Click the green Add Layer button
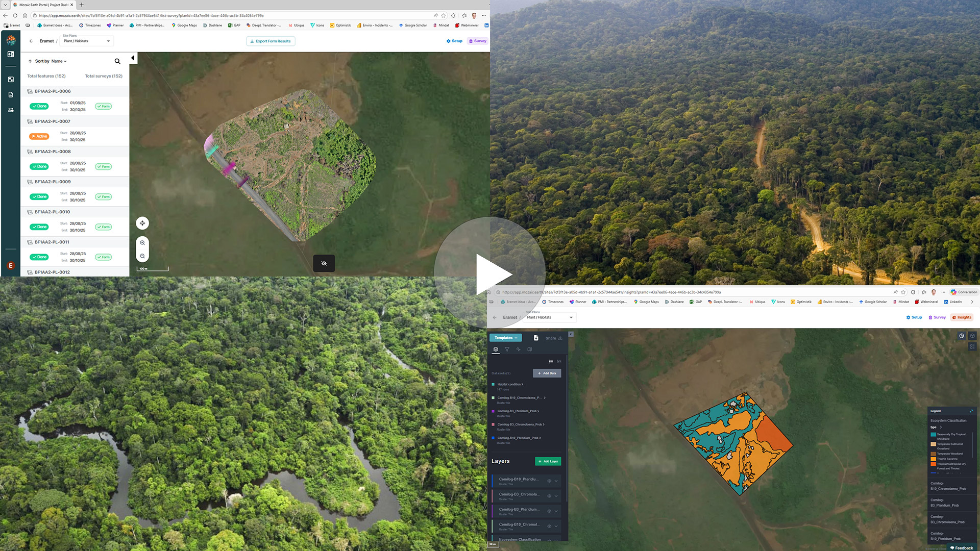This screenshot has height=551, width=980. (x=548, y=461)
